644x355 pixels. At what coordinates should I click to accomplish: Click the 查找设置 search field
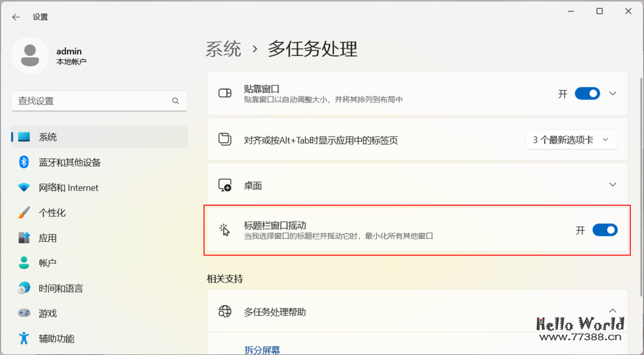(99, 101)
